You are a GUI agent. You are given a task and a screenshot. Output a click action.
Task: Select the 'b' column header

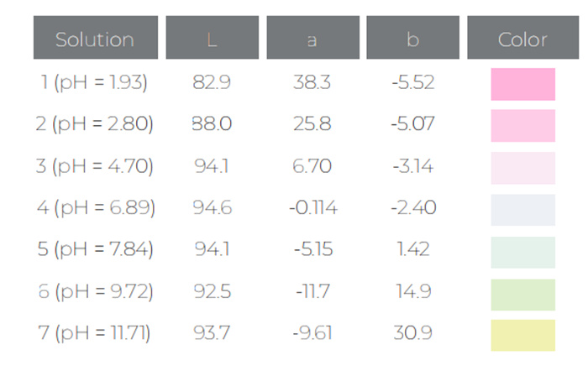pyautogui.click(x=412, y=39)
